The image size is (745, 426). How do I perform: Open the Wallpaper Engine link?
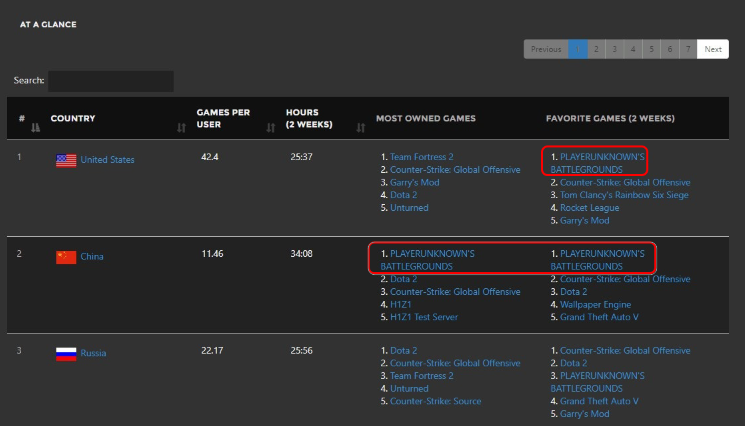click(x=595, y=304)
